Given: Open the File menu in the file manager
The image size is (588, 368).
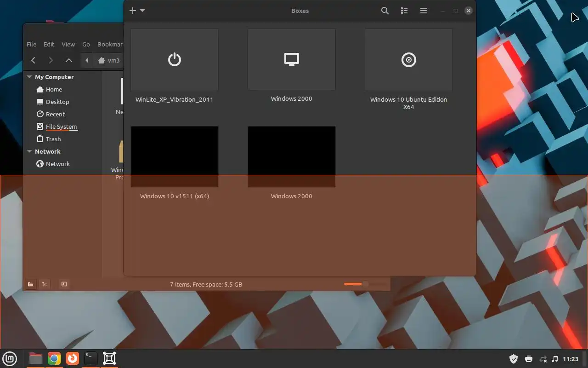Looking at the screenshot, I should [31, 44].
